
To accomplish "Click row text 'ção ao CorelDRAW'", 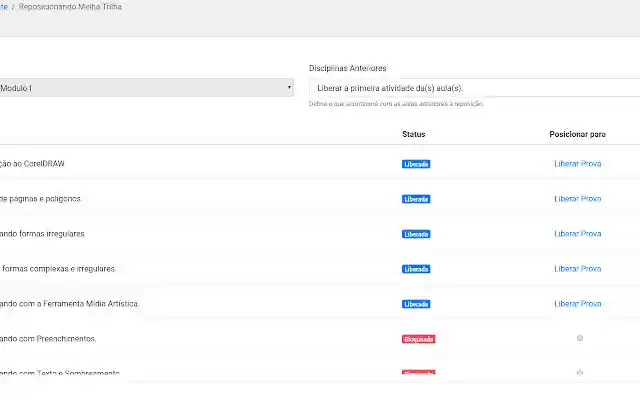I will (x=32, y=164).
